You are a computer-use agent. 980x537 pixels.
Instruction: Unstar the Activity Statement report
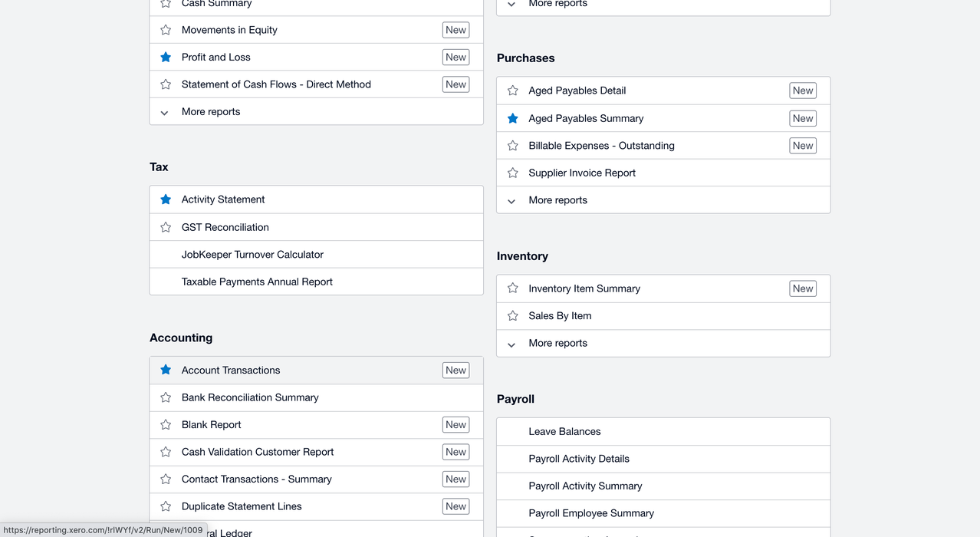click(166, 199)
